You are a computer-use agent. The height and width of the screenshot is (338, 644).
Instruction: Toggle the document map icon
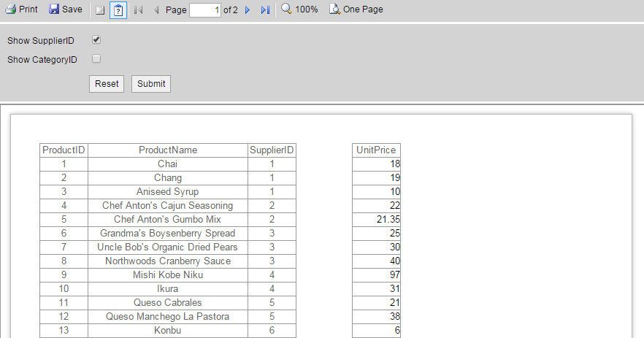coord(100,10)
